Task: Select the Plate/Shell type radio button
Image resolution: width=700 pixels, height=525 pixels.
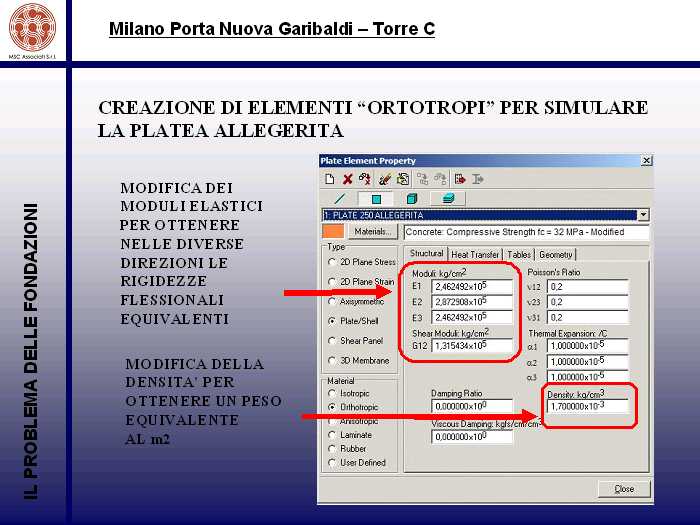Action: click(x=332, y=321)
